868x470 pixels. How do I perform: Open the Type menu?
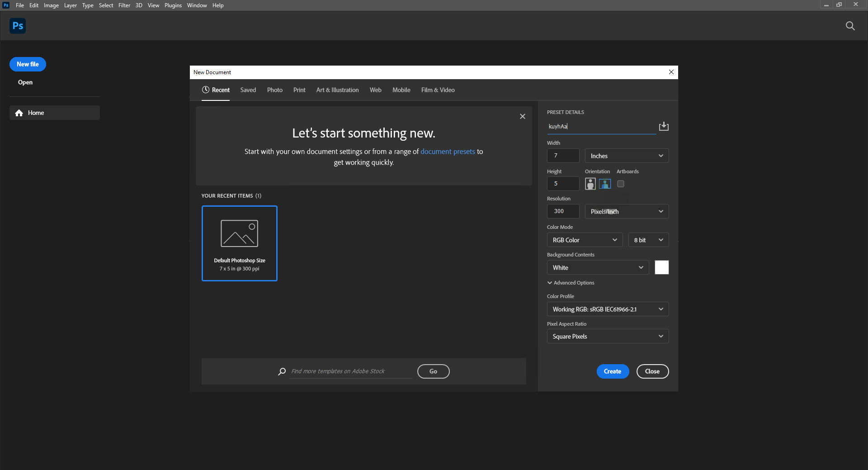(88, 5)
